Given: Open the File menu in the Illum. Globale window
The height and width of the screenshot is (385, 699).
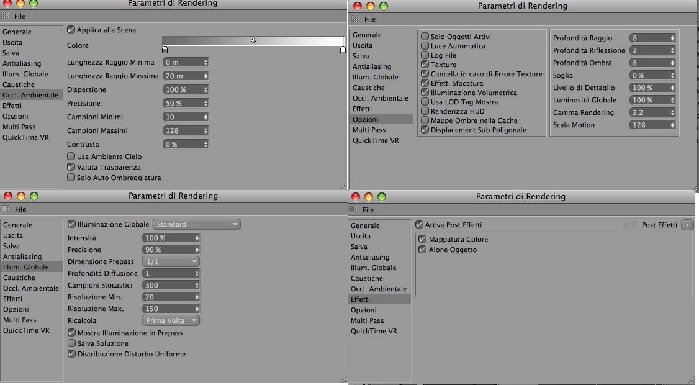Looking at the screenshot, I should pos(21,209).
